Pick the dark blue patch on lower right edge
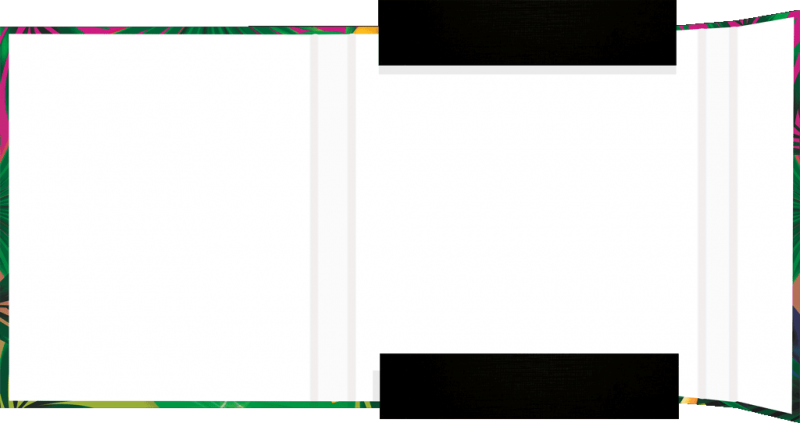 click(796, 330)
